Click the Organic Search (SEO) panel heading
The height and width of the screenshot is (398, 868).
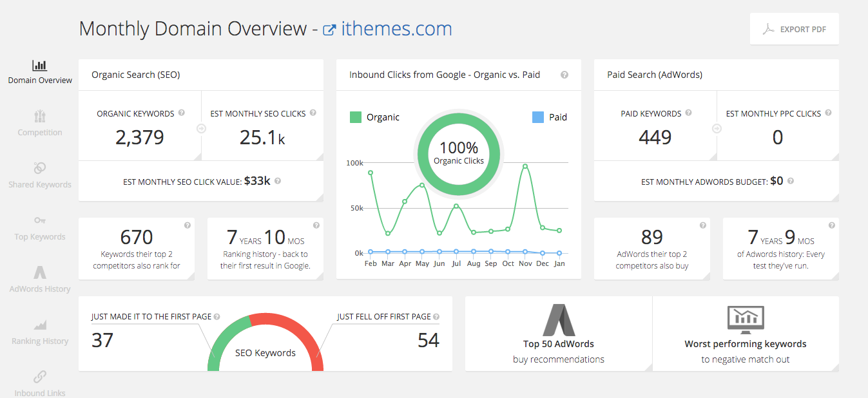coord(136,75)
